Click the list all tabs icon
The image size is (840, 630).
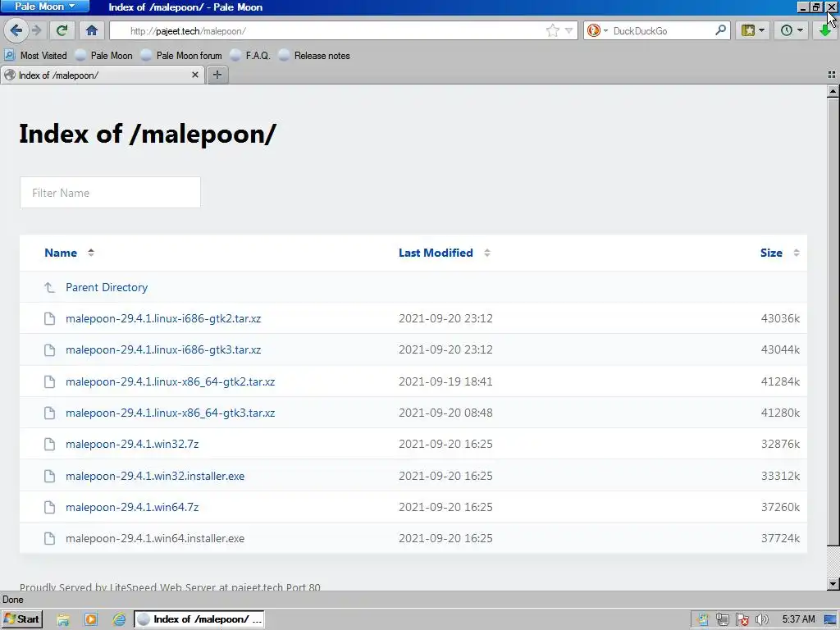click(832, 75)
